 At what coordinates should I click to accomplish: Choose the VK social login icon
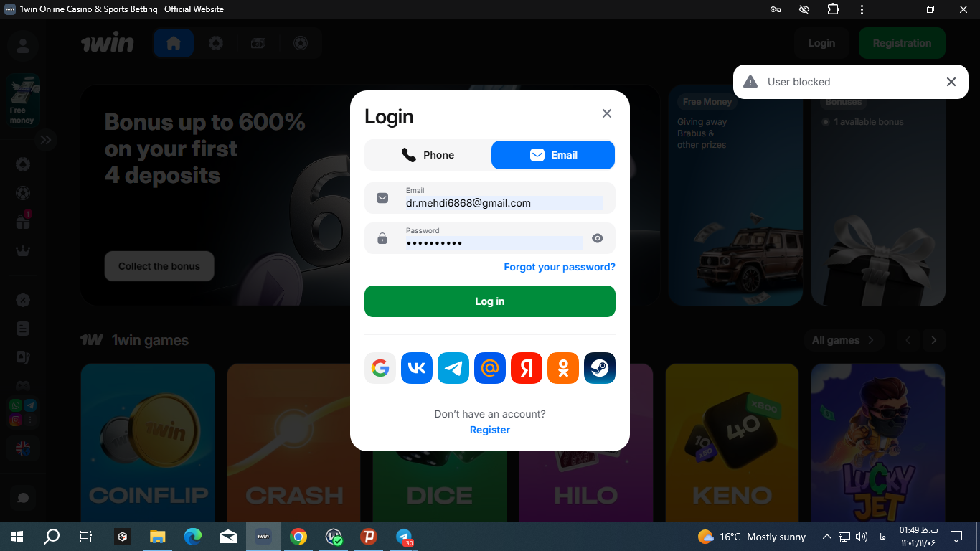point(417,368)
